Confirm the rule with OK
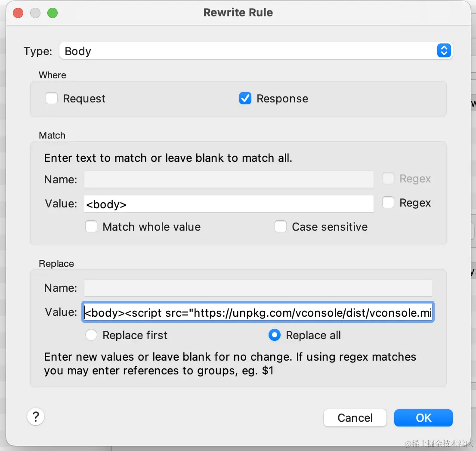The height and width of the screenshot is (451, 476). 423,418
